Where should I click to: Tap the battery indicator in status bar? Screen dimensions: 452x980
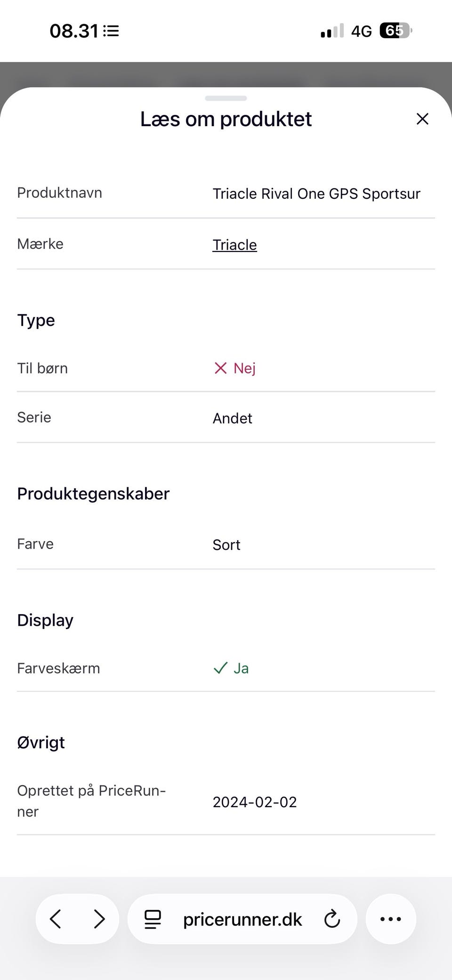(x=395, y=31)
